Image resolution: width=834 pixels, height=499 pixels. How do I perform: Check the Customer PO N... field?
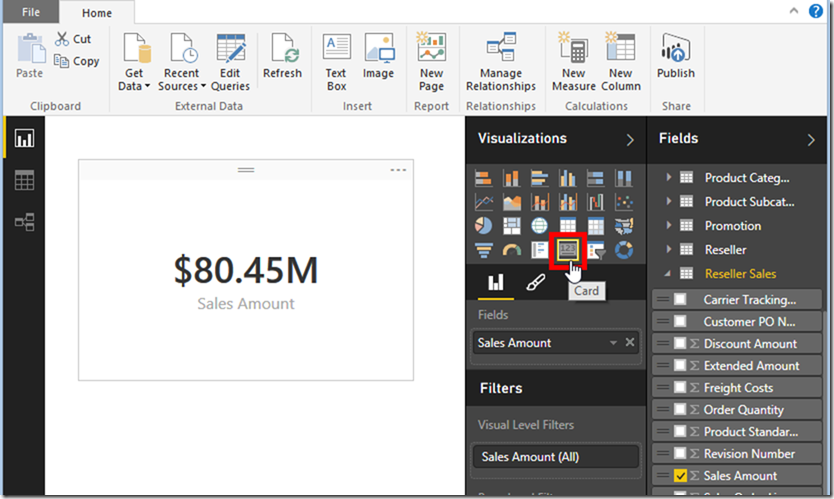tap(680, 321)
